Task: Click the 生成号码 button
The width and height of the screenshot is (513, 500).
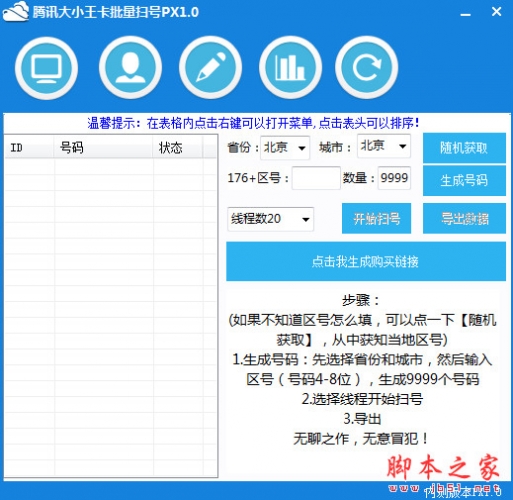Action: tap(464, 180)
